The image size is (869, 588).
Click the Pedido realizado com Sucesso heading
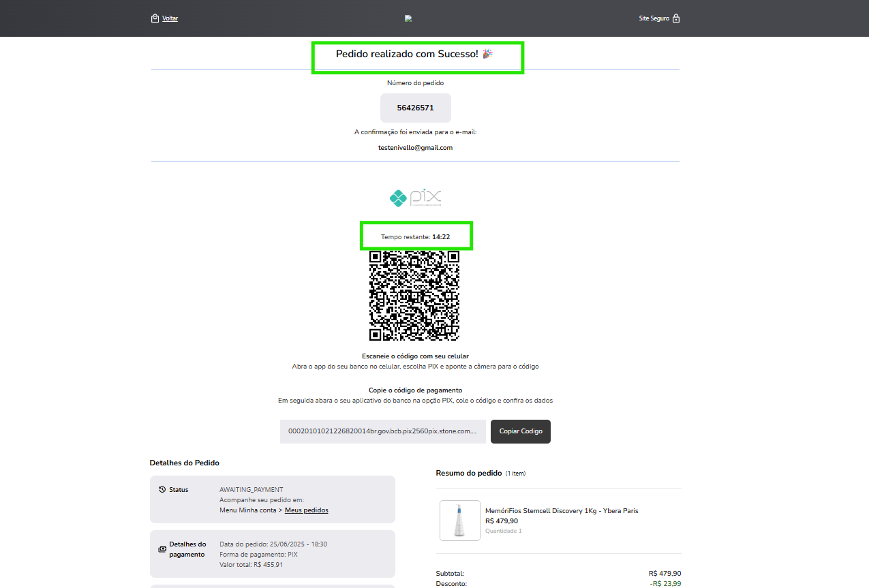[414, 53]
